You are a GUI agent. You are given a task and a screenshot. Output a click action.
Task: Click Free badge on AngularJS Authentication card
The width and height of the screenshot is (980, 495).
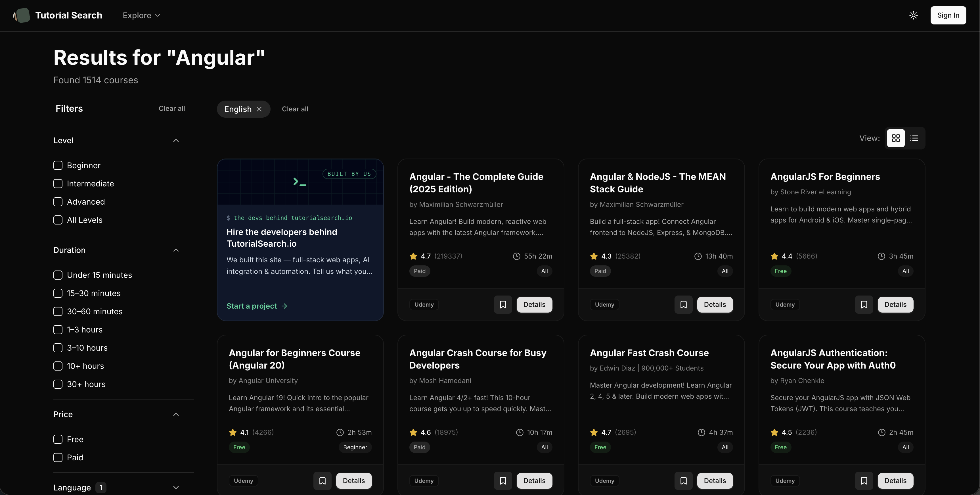pos(780,447)
